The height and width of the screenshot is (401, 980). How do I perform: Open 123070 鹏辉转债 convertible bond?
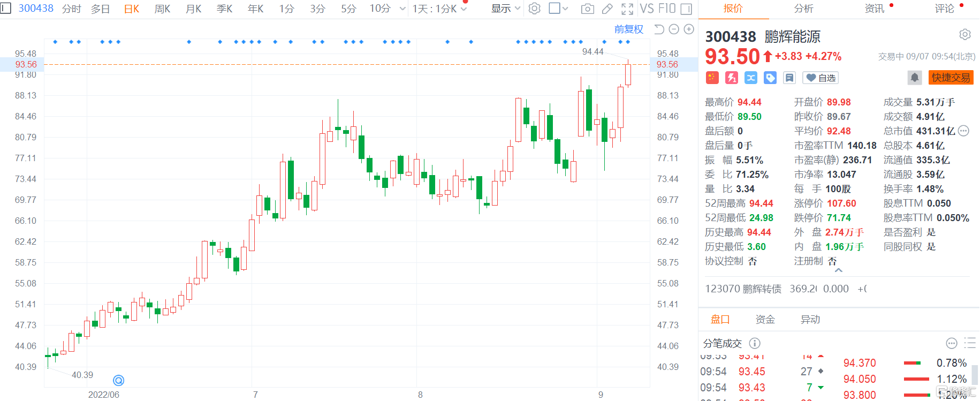click(x=743, y=289)
